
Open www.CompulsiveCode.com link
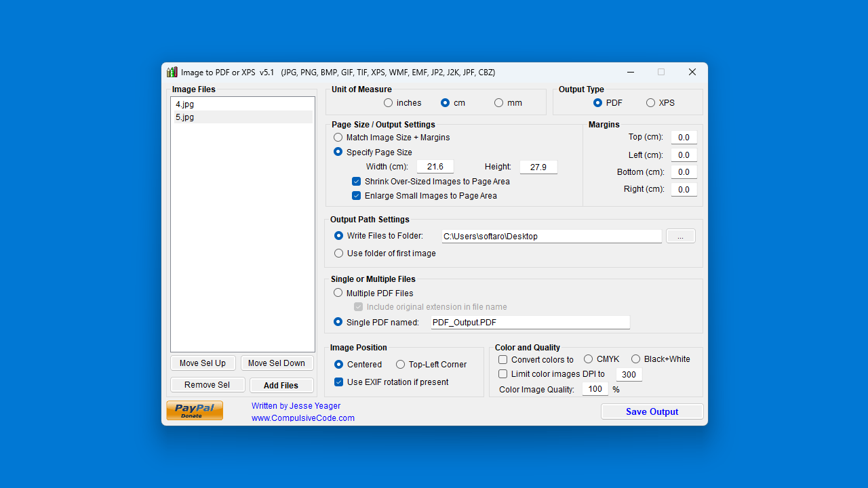coord(303,418)
